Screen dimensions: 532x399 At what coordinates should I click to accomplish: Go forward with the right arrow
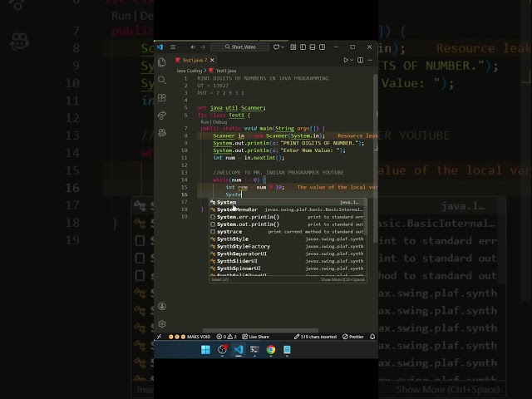[203, 47]
